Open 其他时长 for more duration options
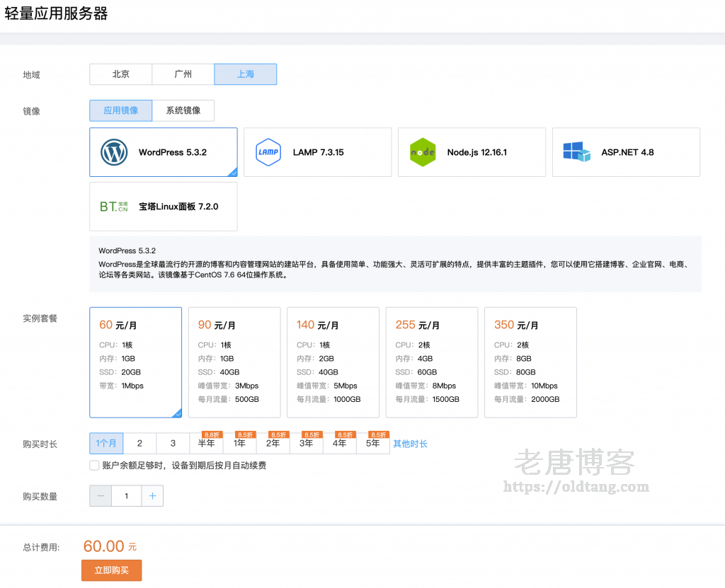 pyautogui.click(x=411, y=444)
